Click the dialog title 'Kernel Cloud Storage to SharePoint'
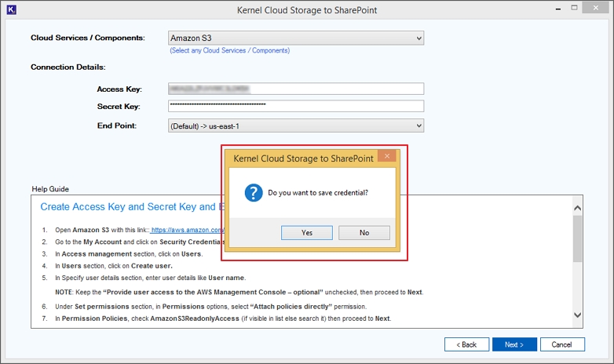This screenshot has height=364, width=614. pos(304,158)
